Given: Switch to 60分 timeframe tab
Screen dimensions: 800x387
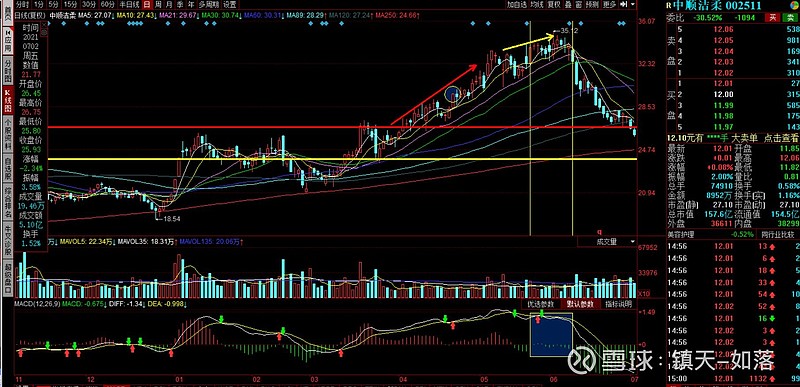Looking at the screenshot, I should click(108, 5).
